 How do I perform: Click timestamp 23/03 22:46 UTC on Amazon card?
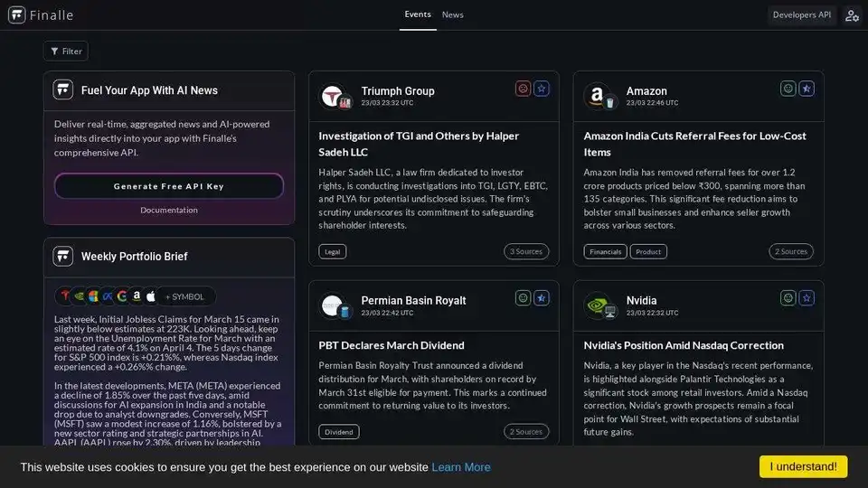tap(652, 103)
